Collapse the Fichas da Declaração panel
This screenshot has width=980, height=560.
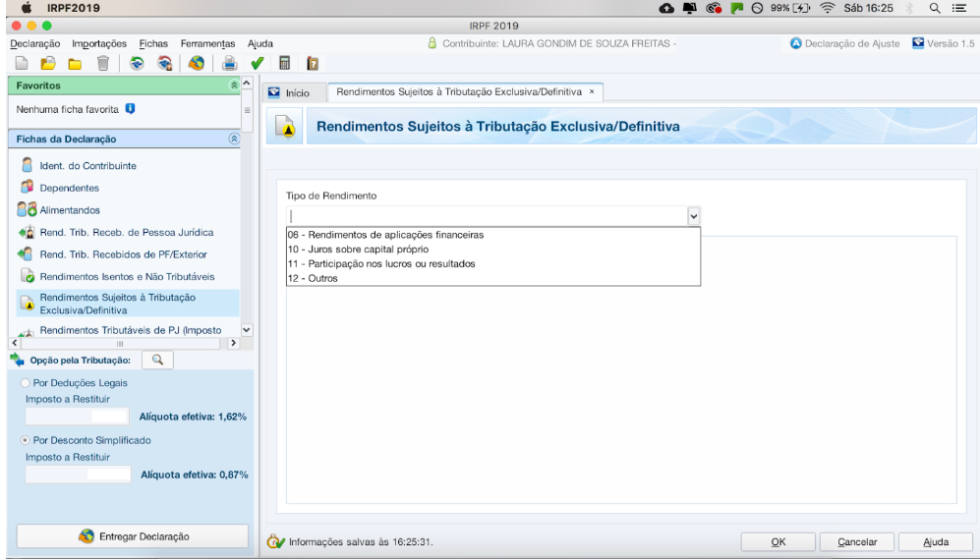tap(234, 139)
